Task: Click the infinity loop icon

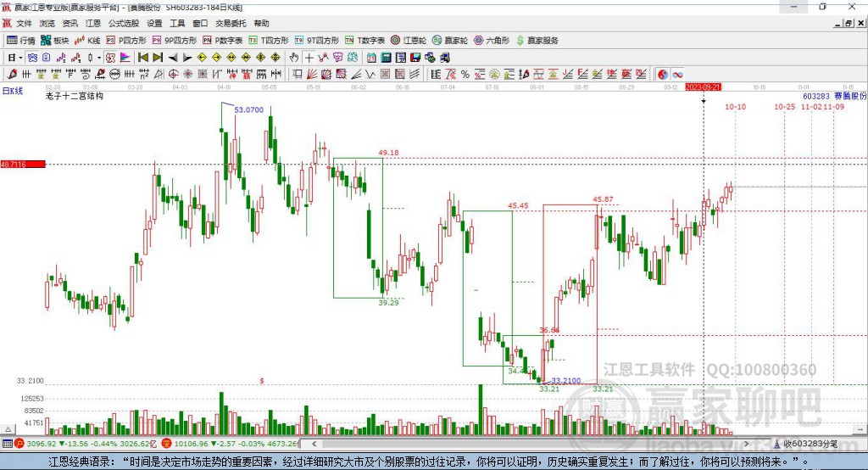Action: (x=677, y=75)
